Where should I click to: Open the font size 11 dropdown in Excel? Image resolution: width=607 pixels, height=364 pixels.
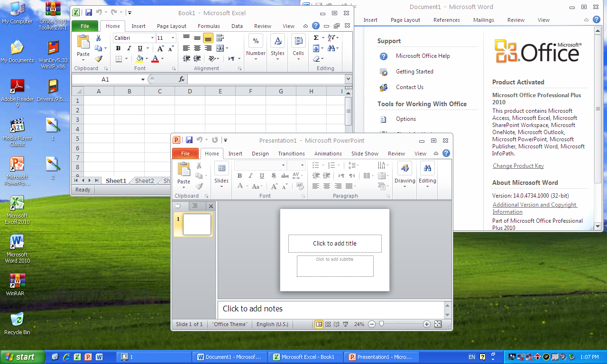coord(173,38)
